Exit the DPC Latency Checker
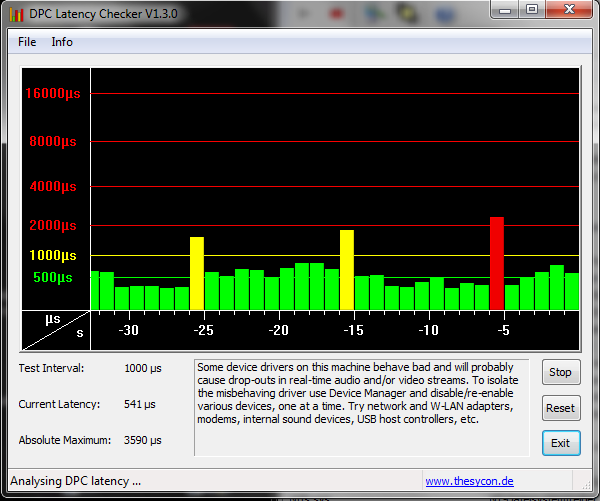Viewport: 600px width, 501px height. pos(561,443)
